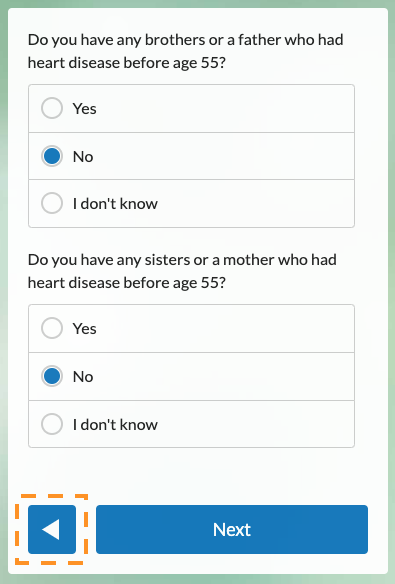The width and height of the screenshot is (395, 584).
Task: Click I don't know text under mother question
Action: [115, 424]
